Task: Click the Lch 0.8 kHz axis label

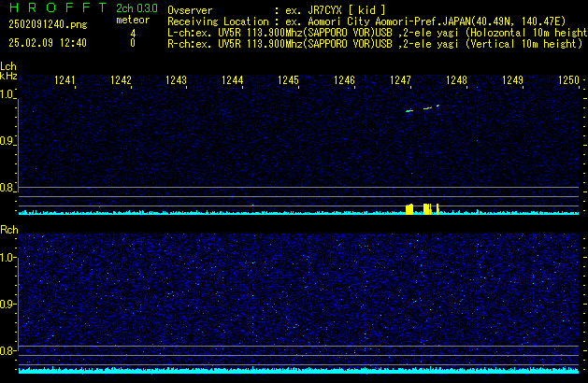Action: tap(7, 188)
